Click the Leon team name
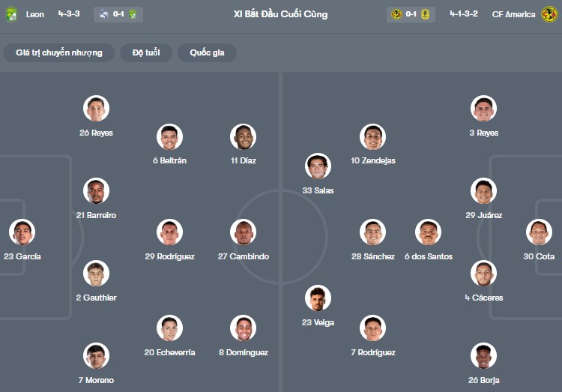 coord(34,14)
